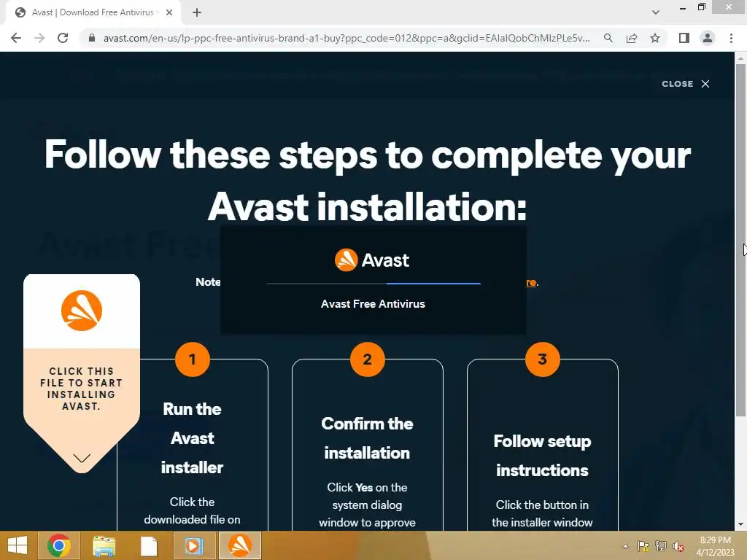
Task: Open Google Chrome from the taskbar
Action: (59, 545)
